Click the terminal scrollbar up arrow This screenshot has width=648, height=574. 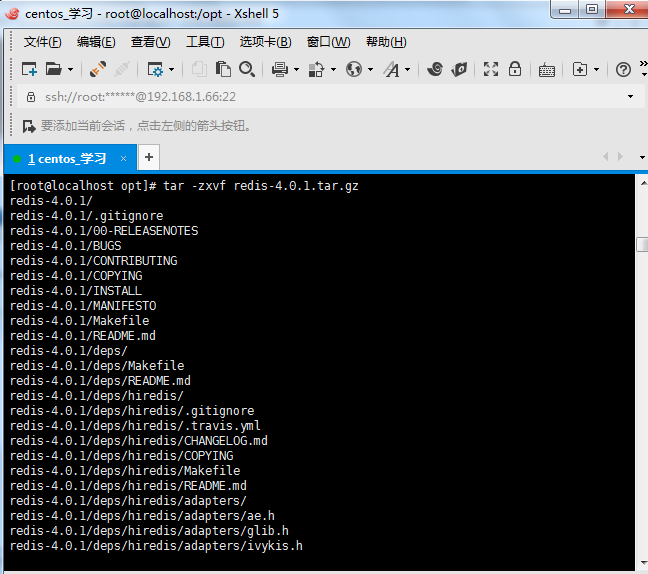[643, 183]
